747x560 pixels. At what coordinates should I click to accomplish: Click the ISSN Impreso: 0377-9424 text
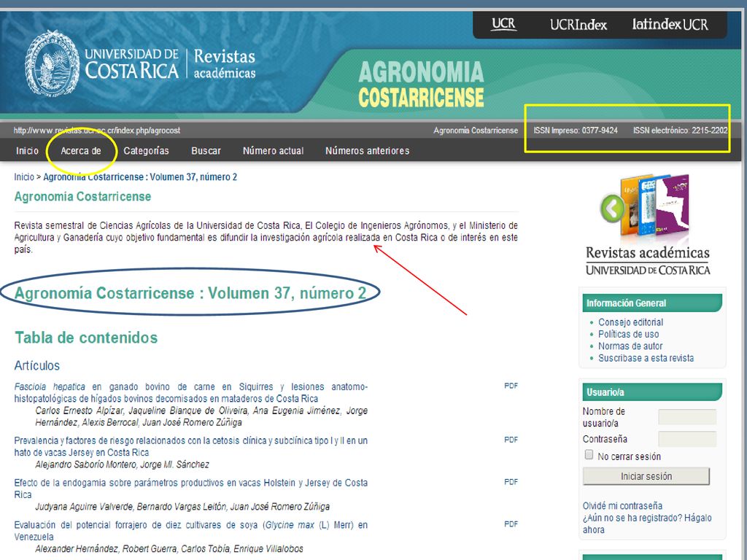(576, 131)
